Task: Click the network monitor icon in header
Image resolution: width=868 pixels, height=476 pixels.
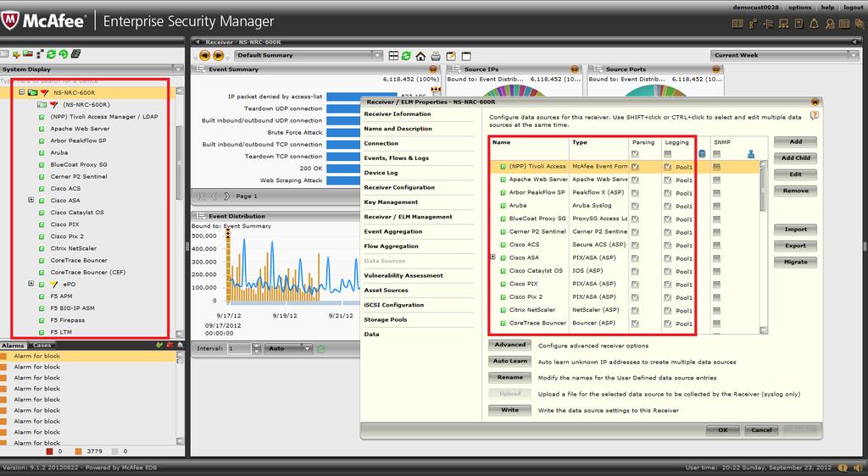Action: (783, 23)
